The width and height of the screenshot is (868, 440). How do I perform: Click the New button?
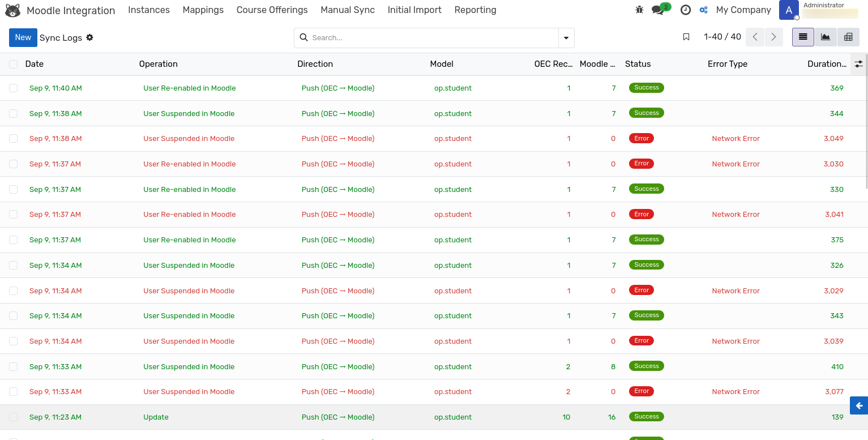click(x=23, y=37)
